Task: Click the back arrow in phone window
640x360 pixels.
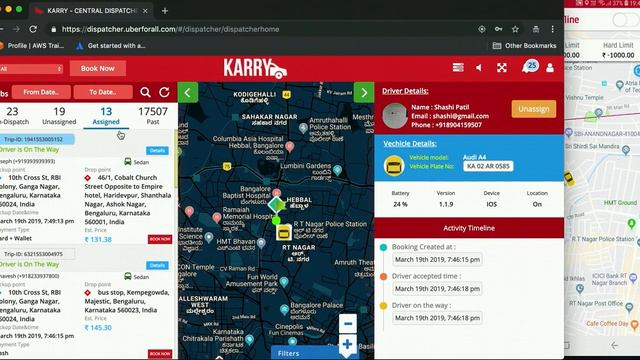Action: 614,345
